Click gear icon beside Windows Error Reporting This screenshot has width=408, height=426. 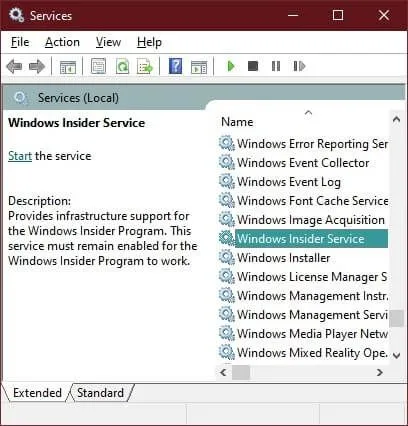[x=227, y=143]
